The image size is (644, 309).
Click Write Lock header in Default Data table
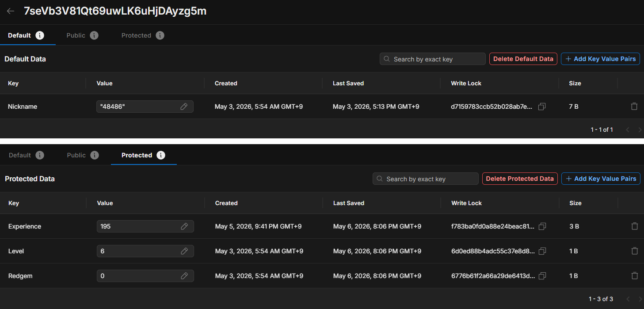pyautogui.click(x=466, y=83)
